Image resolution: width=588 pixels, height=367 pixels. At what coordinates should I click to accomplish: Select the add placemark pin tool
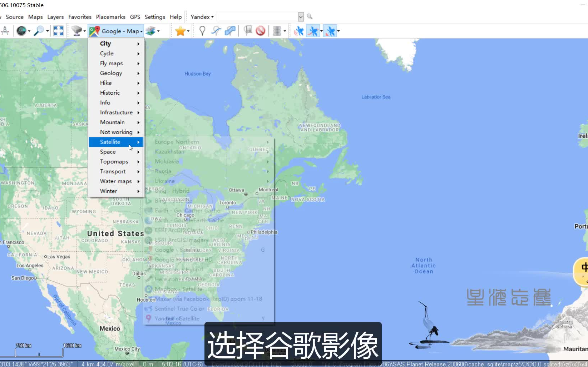pyautogui.click(x=202, y=31)
